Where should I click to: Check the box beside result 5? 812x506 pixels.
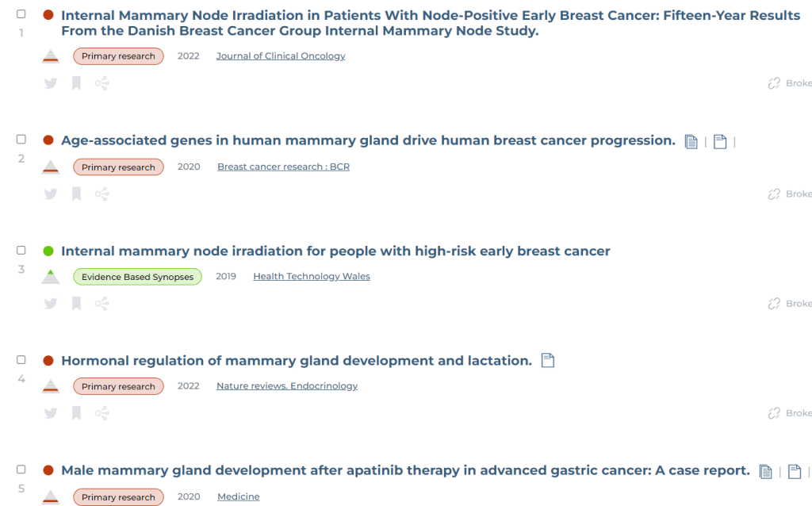pos(21,470)
